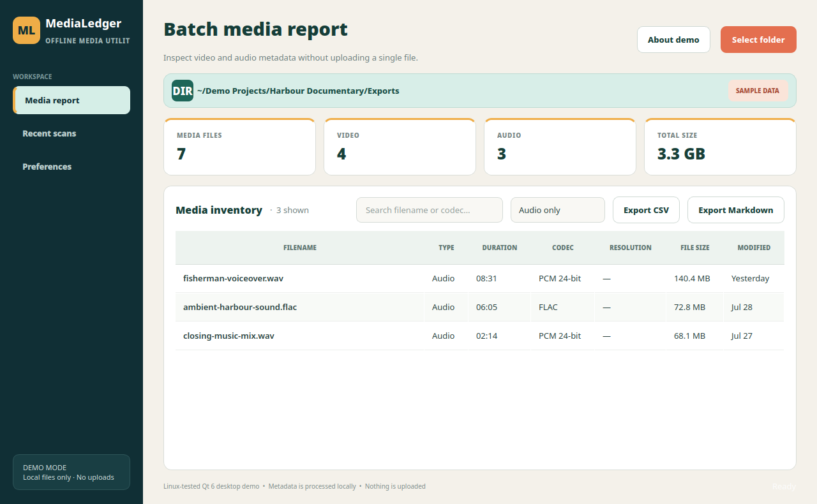
Task: Click 'Nothing is uploaded' footer text
Action: pos(395,486)
